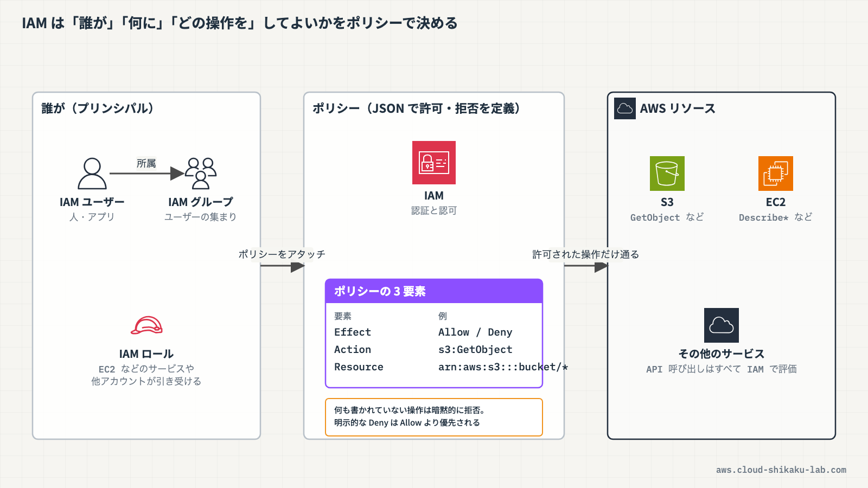Click the 明示的な Deny は Allow より優先される line
This screenshot has width=868, height=488.
click(407, 423)
